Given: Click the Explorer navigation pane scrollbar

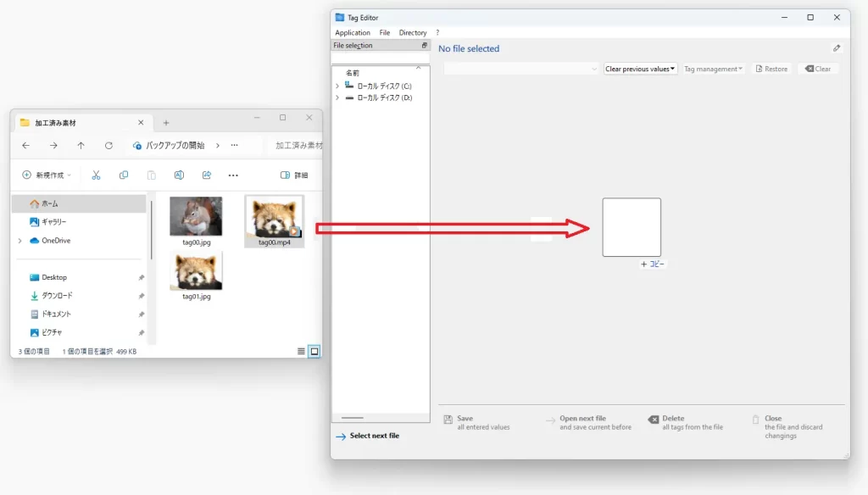Looking at the screenshot, I should tap(153, 229).
